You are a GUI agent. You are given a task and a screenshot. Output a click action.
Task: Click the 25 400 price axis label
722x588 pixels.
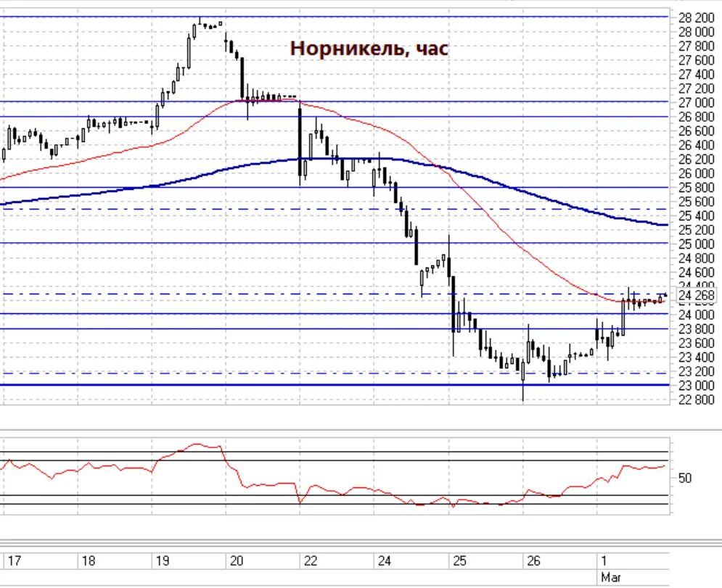[696, 216]
